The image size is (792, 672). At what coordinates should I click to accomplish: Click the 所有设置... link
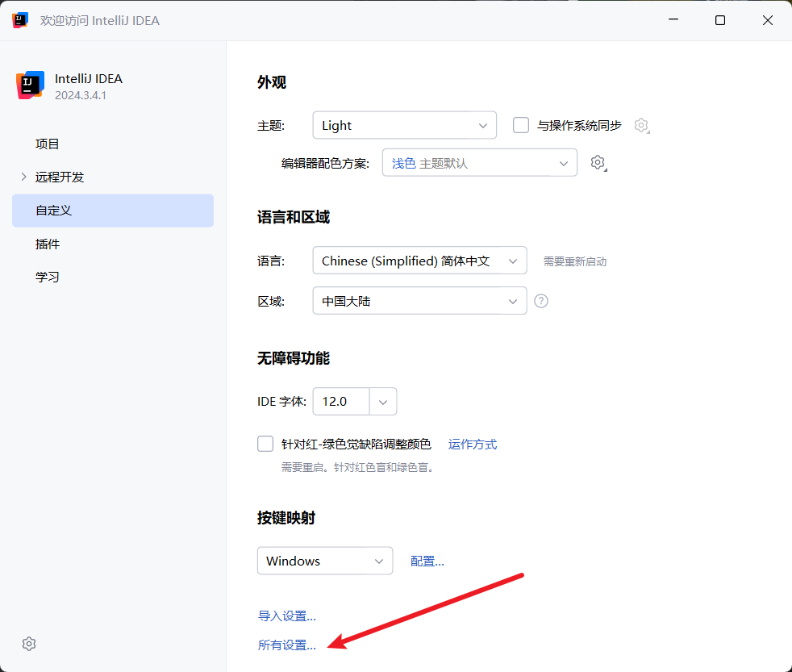click(x=287, y=645)
